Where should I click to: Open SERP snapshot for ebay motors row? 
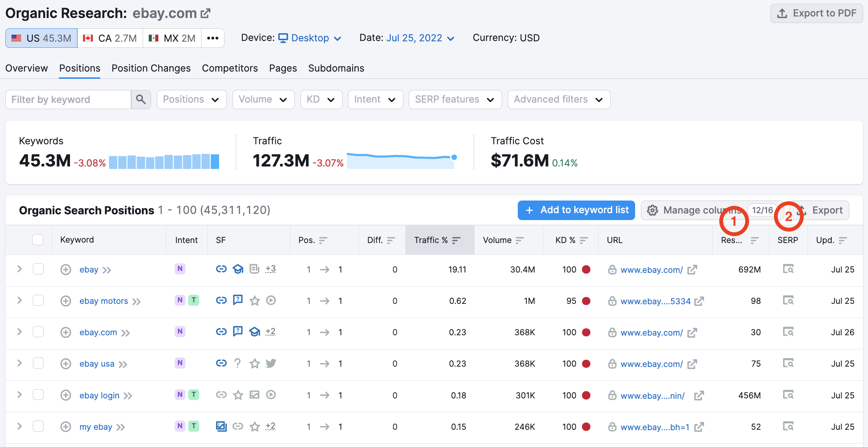[x=788, y=300]
